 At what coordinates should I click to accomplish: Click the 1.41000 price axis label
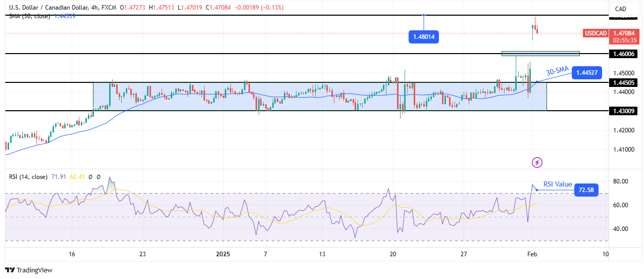(623, 150)
